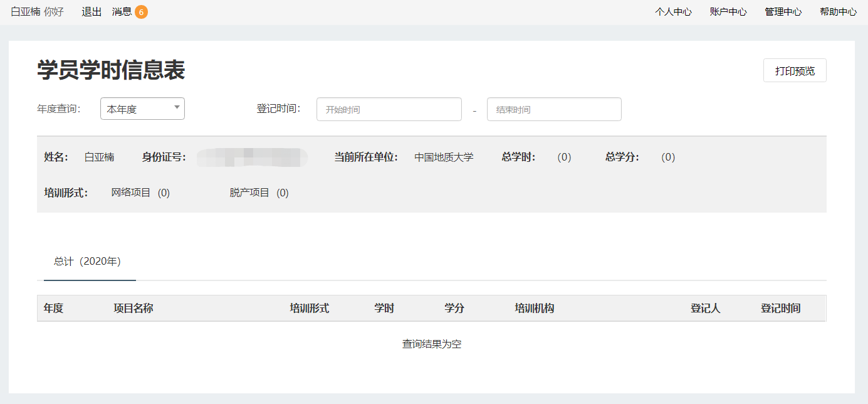Viewport: 868px width, 404px height.
Task: Click the 总学分 label
Action: [x=622, y=157]
